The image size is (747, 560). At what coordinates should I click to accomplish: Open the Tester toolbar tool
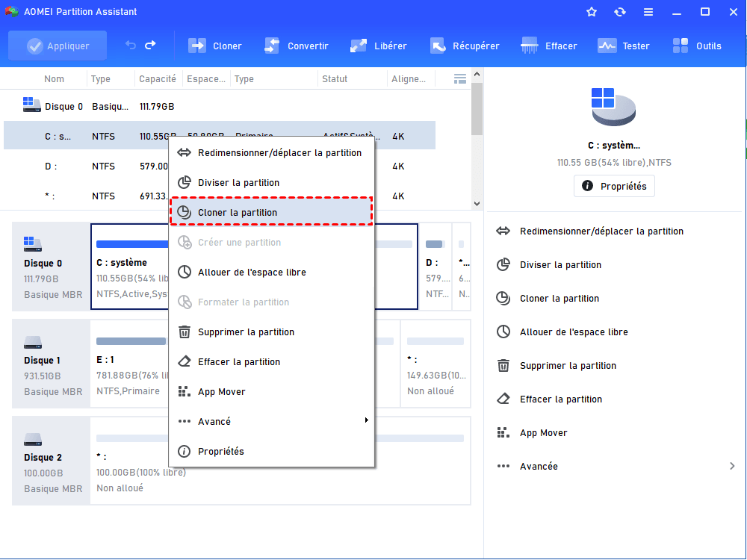click(x=623, y=46)
